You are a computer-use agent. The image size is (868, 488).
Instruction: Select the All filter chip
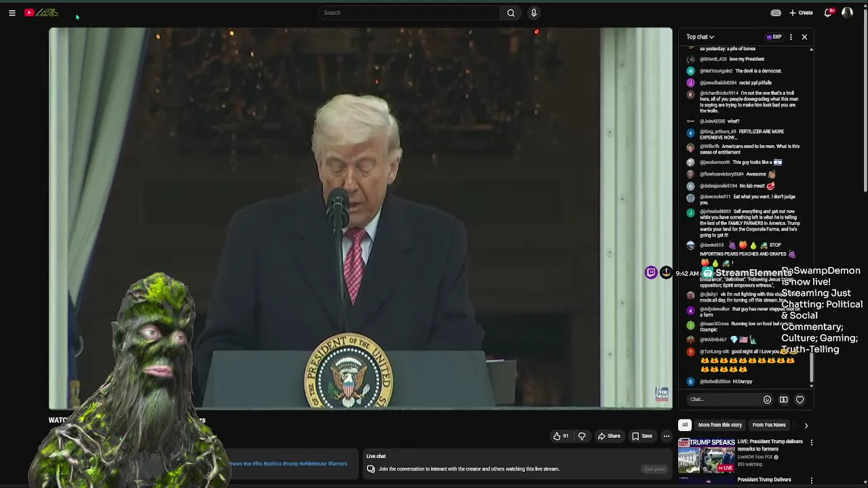(x=685, y=425)
